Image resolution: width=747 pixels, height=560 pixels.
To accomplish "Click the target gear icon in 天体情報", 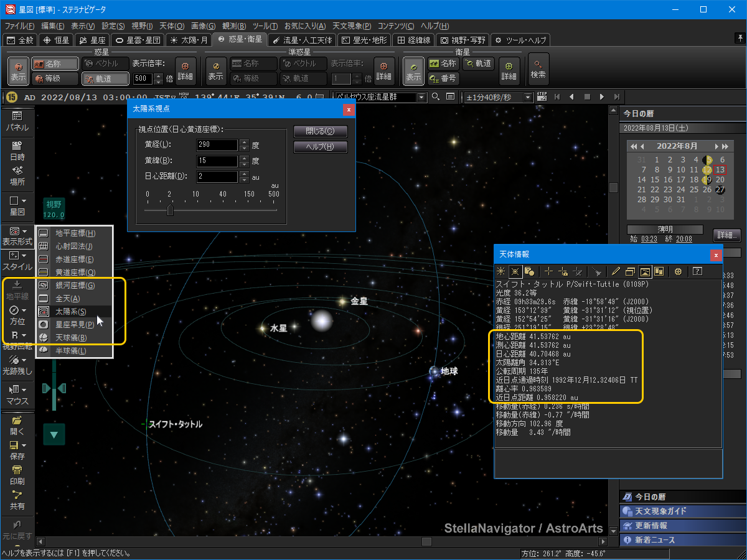I will pyautogui.click(x=678, y=271).
